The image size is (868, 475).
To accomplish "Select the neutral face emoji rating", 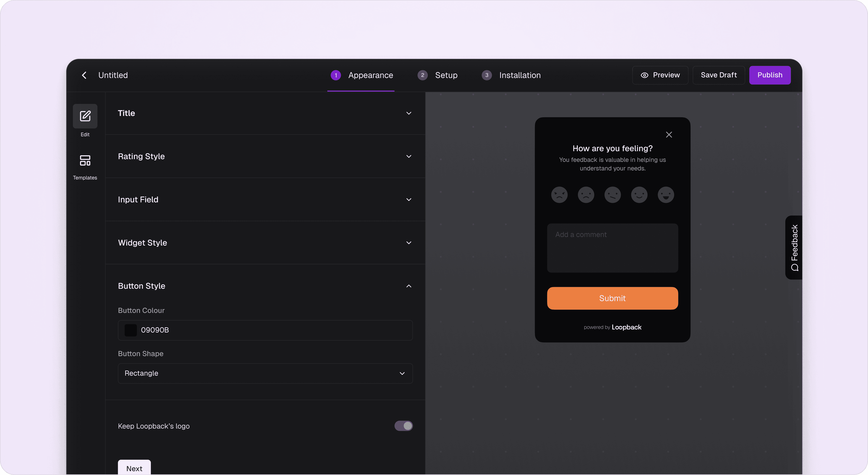I will pos(612,195).
